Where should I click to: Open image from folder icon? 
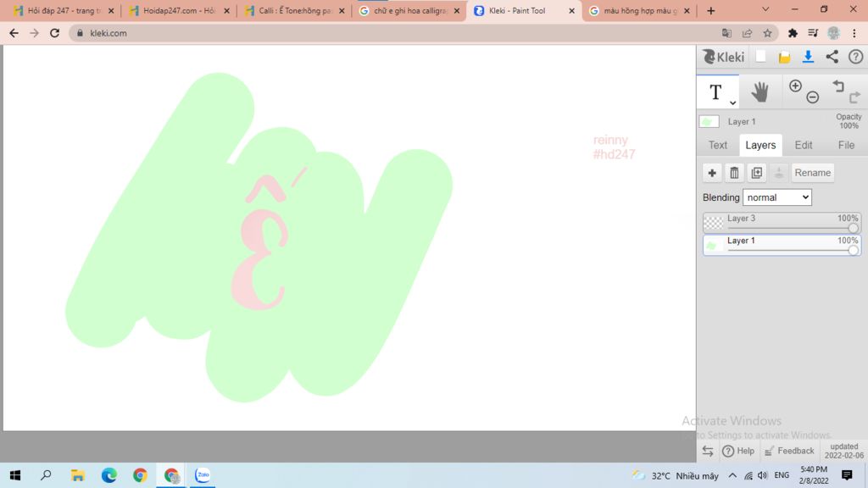(x=784, y=57)
